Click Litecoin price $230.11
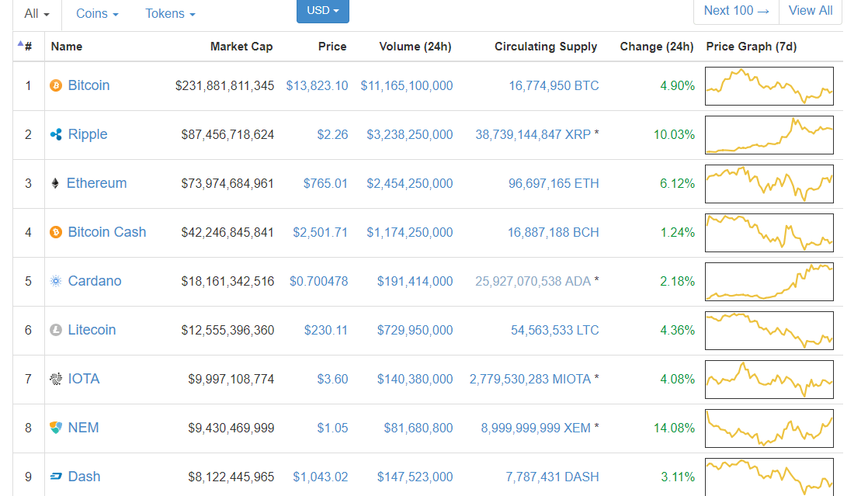 (x=325, y=330)
